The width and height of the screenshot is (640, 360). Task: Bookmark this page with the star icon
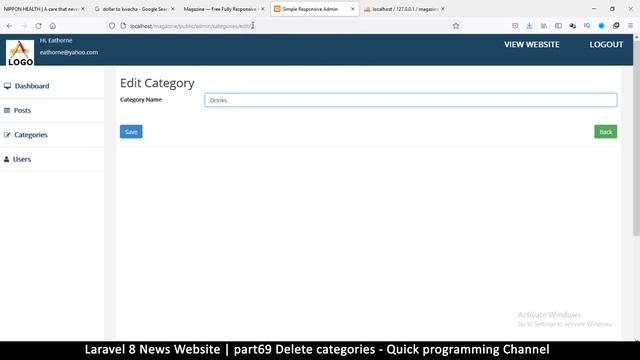pyautogui.click(x=456, y=26)
